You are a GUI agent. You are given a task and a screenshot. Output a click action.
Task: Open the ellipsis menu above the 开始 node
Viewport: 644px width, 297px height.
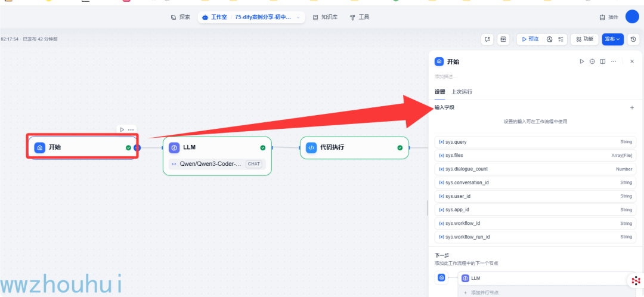point(131,129)
